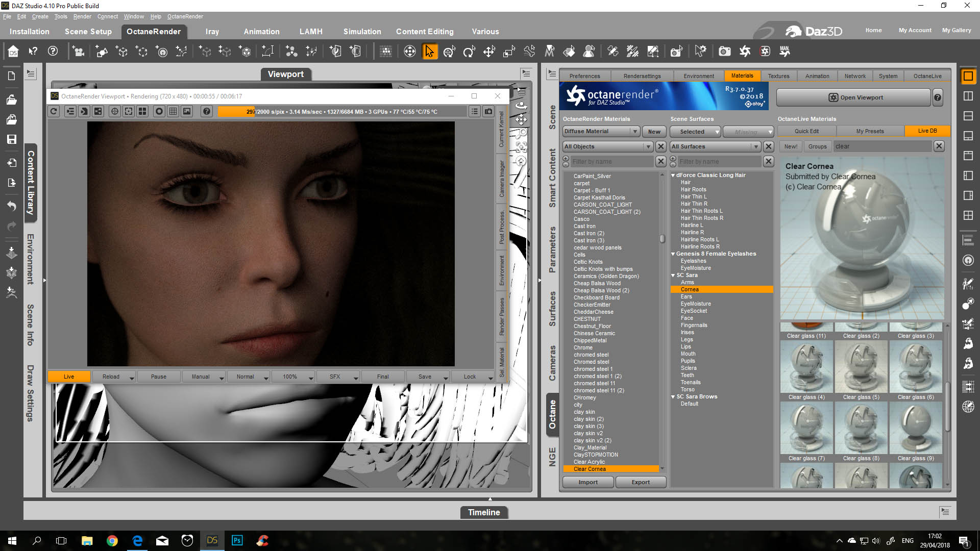
Task: Click the Save scene icon in left sidebar
Action: click(12, 139)
